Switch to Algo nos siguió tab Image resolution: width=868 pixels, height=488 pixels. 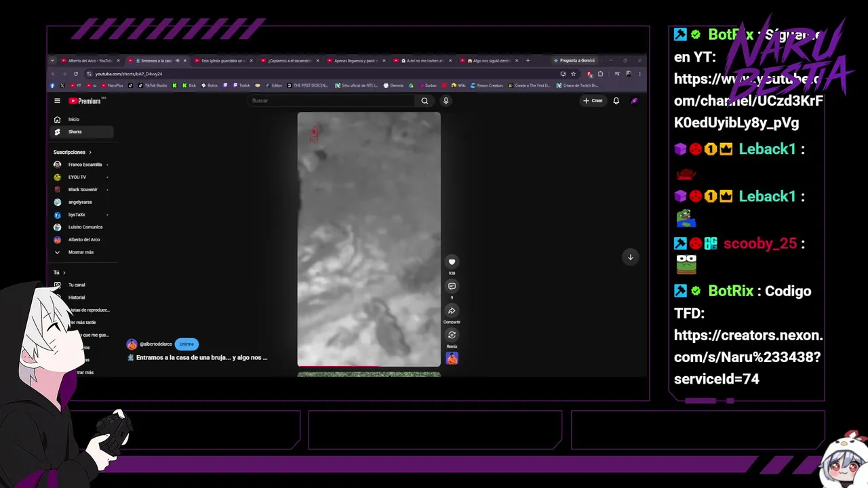(x=488, y=60)
